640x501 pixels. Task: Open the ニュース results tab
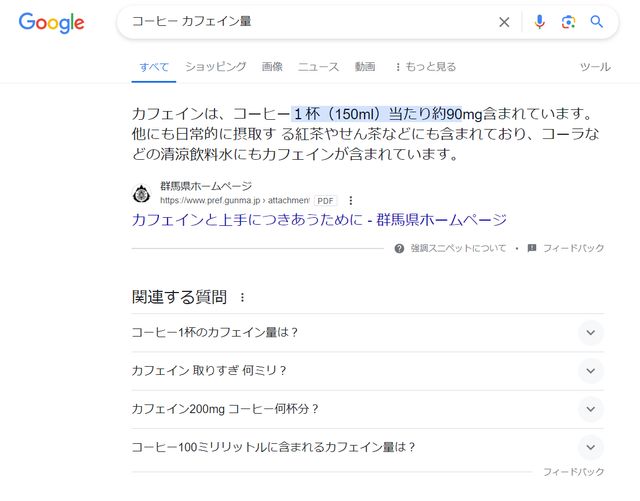point(318,67)
